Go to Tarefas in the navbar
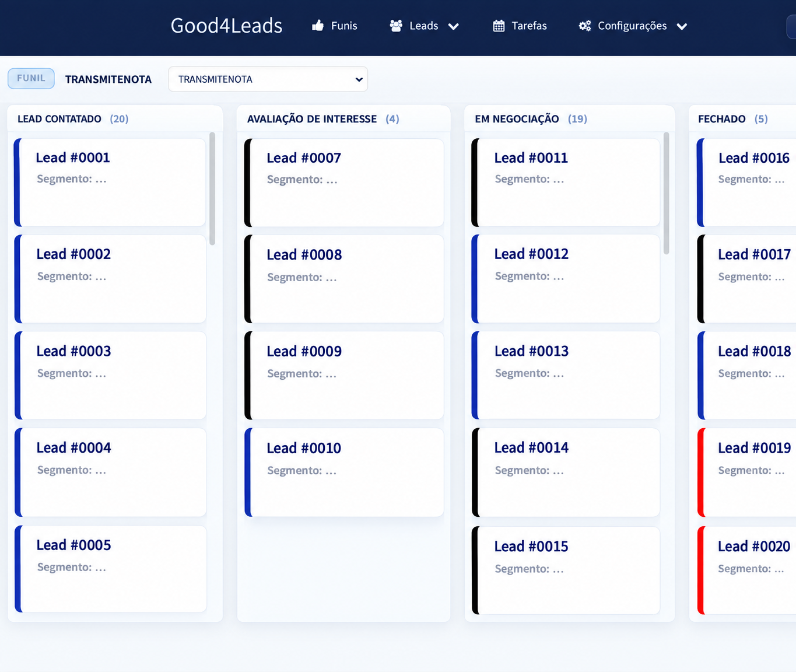The width and height of the screenshot is (796, 672). tap(520, 26)
